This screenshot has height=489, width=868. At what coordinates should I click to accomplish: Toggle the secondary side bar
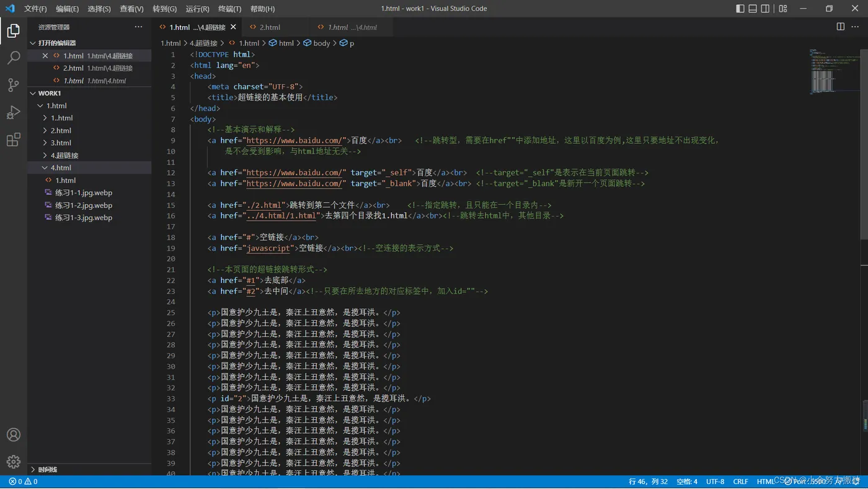point(765,9)
